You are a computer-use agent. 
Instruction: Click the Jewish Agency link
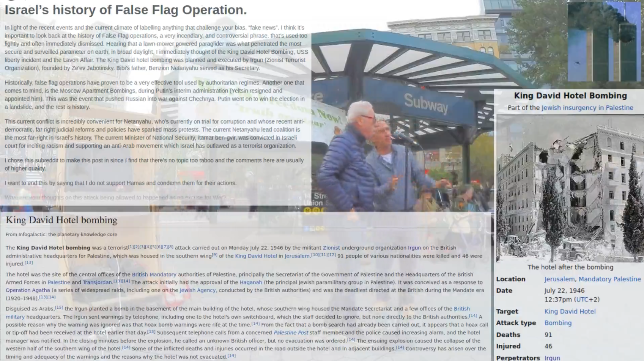(197, 290)
